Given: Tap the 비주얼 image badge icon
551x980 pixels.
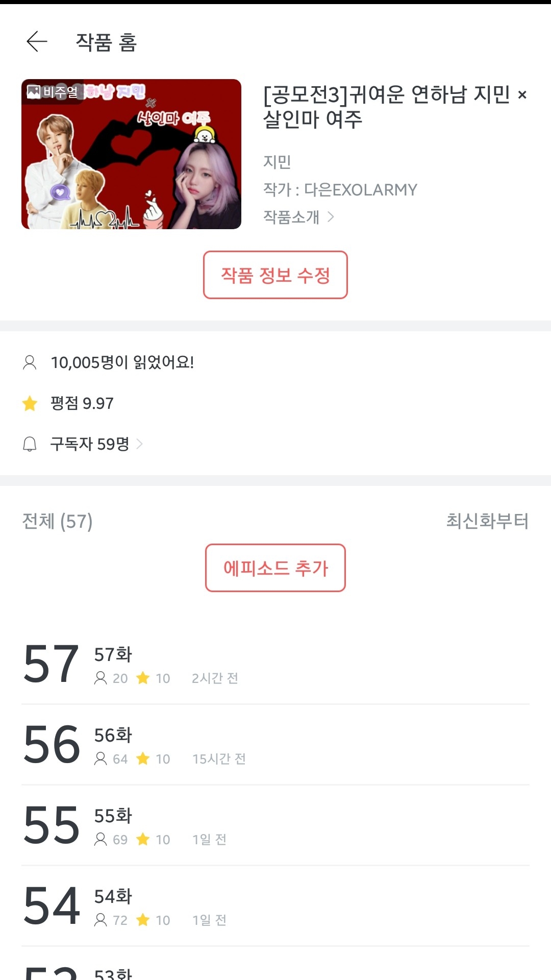Looking at the screenshot, I should (x=34, y=92).
